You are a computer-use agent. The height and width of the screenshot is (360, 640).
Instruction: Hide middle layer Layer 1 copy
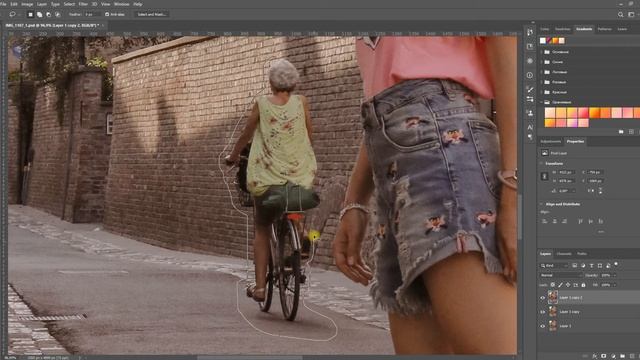542,312
